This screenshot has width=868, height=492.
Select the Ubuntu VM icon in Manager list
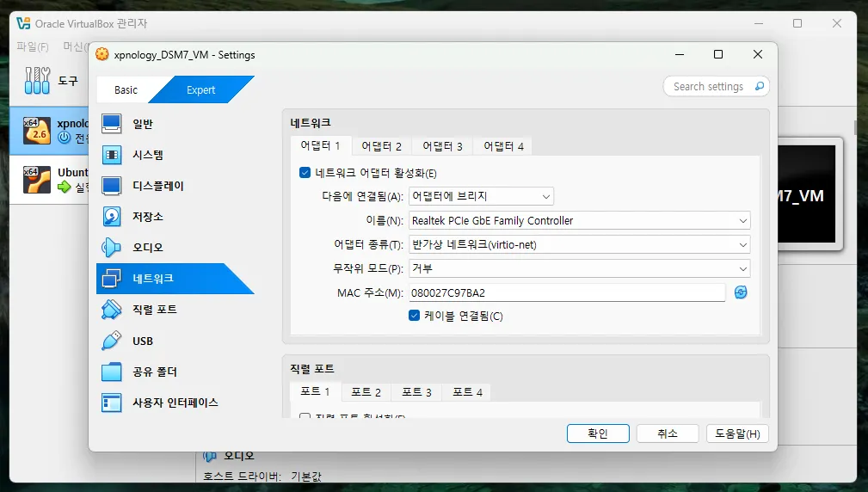coord(36,179)
